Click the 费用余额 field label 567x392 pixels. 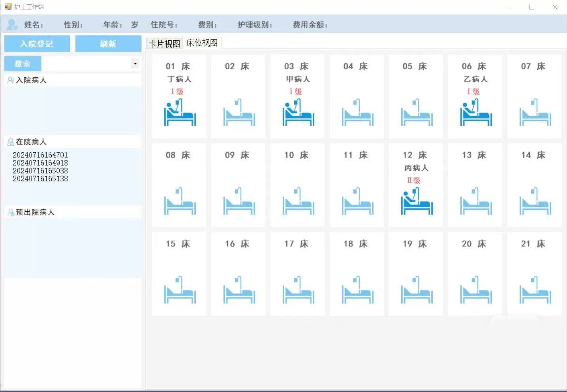coord(310,25)
